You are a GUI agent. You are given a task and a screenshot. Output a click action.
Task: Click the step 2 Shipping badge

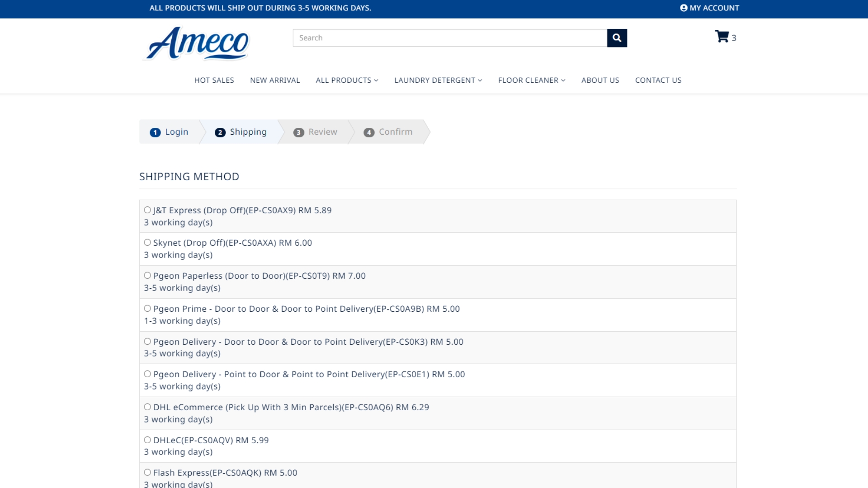(220, 132)
